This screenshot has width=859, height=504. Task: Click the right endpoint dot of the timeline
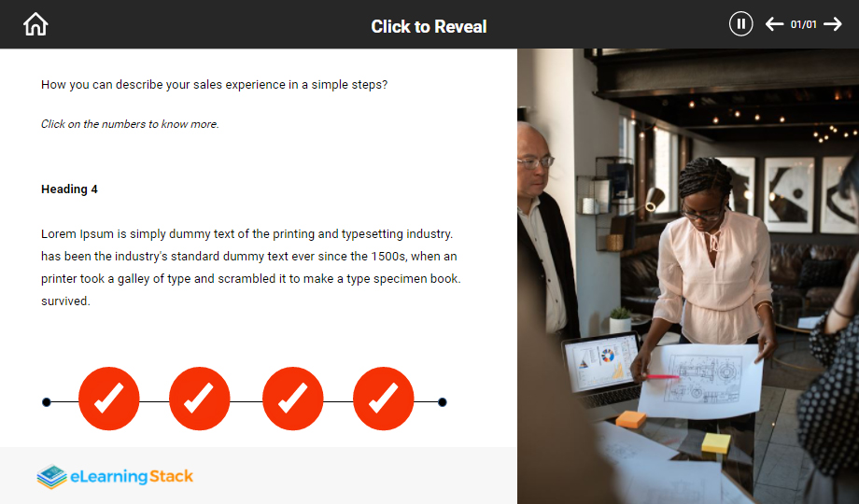click(442, 402)
